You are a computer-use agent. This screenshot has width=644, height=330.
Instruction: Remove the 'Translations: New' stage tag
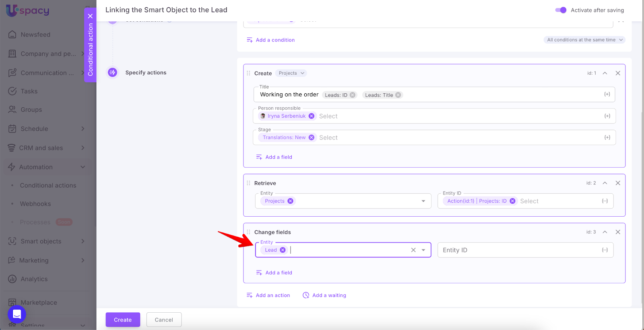click(311, 137)
